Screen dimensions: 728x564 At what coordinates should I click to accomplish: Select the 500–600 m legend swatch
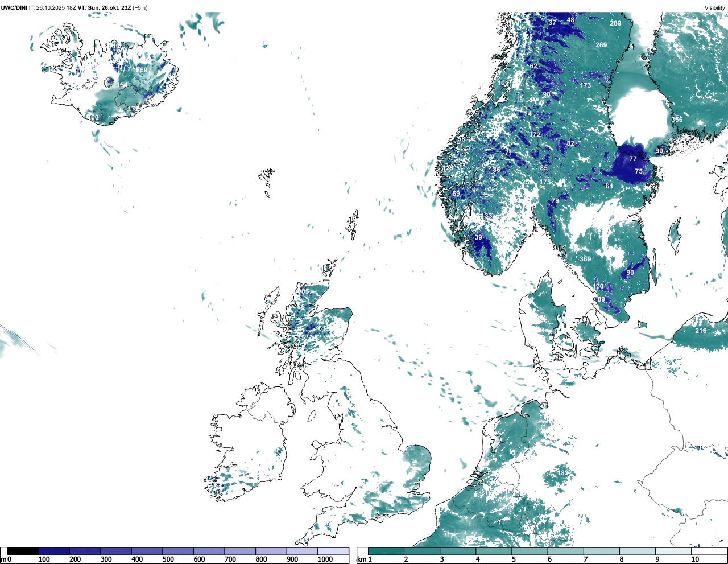pyautogui.click(x=178, y=551)
